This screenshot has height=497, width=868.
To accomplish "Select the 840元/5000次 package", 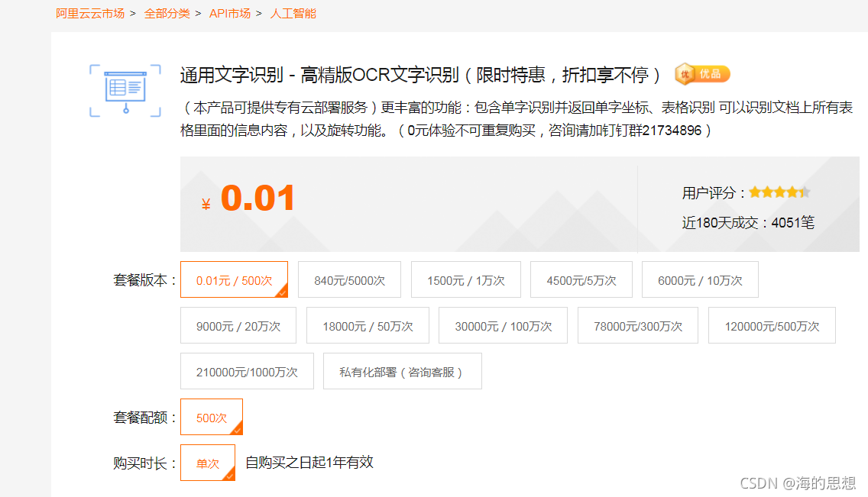I will 349,279.
